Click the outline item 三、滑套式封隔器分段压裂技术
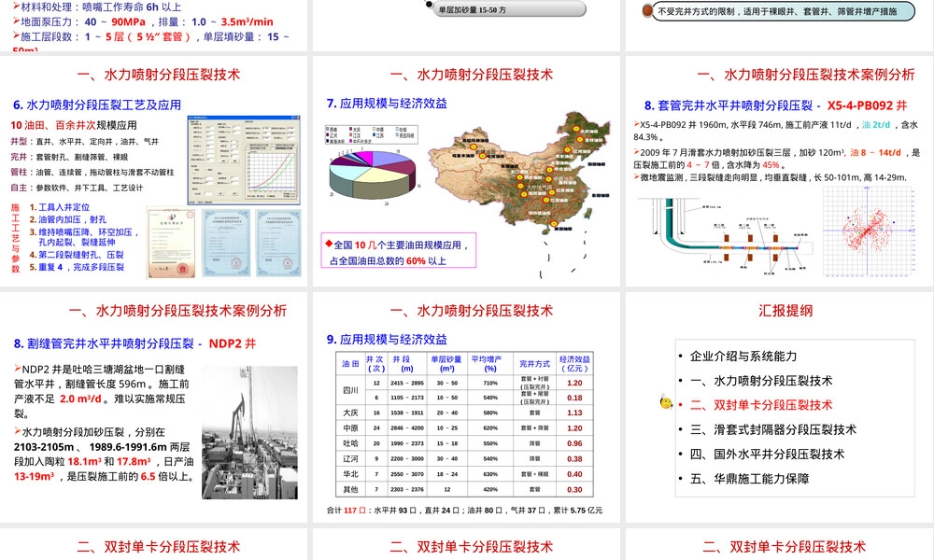The image size is (934, 560). (772, 429)
